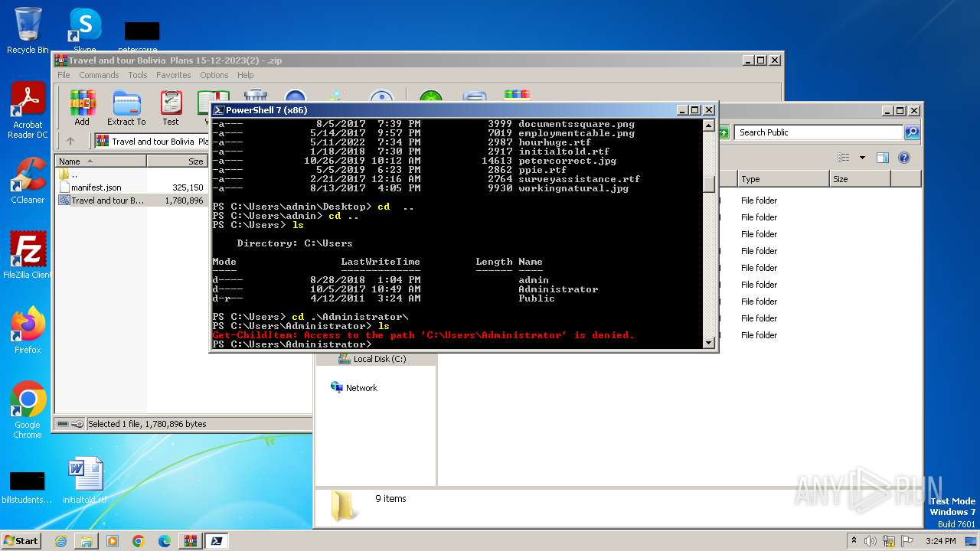Open Internet Explorer from the taskbar
Screen dimensions: 980x551
tap(60, 541)
